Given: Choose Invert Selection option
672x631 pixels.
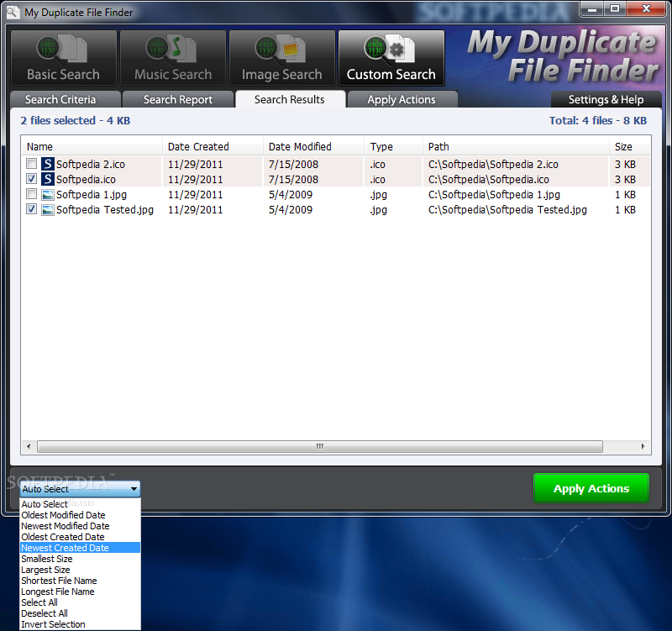Looking at the screenshot, I should pos(80,624).
